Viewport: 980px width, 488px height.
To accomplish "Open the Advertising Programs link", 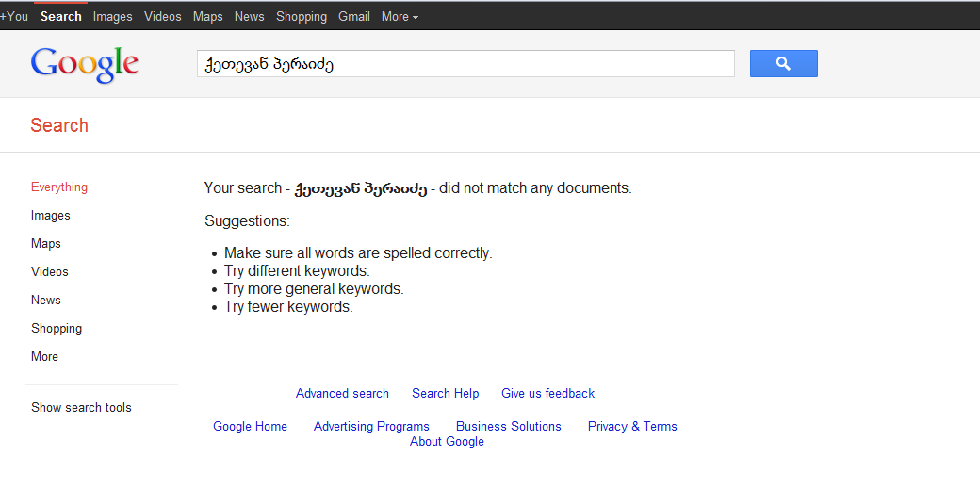I will point(371,426).
